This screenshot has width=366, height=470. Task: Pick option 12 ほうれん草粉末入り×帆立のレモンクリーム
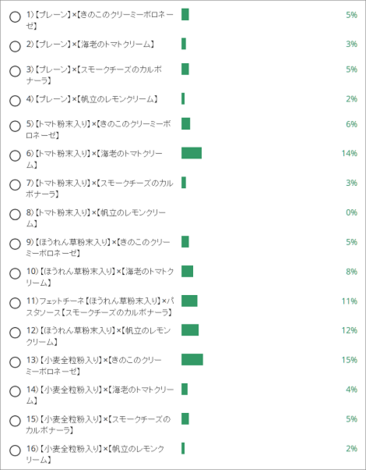coord(15,333)
